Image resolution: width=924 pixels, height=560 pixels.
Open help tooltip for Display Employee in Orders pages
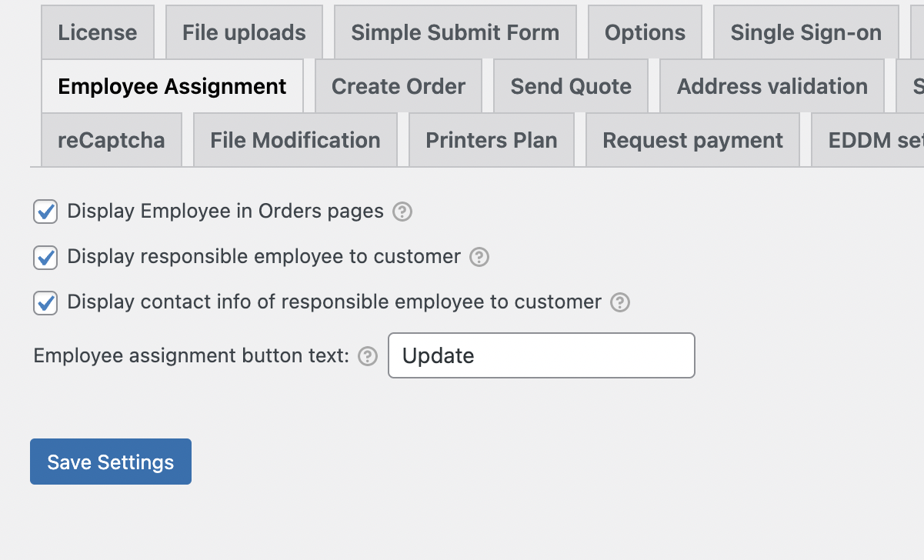[x=402, y=212]
